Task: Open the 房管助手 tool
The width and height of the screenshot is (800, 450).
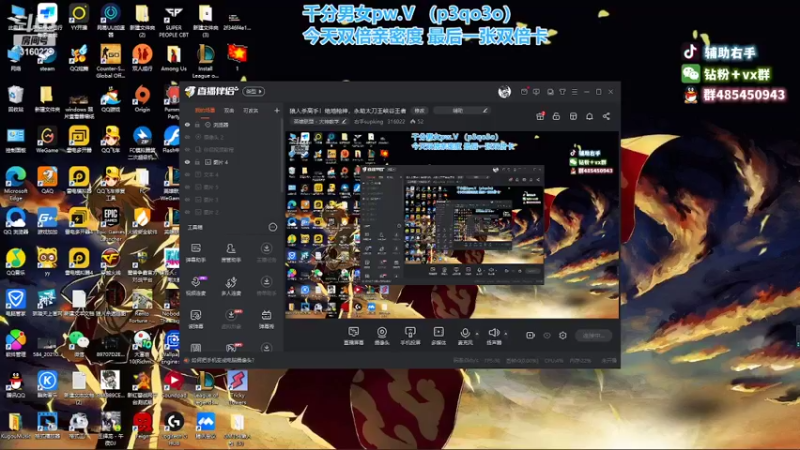Action: click(x=231, y=253)
